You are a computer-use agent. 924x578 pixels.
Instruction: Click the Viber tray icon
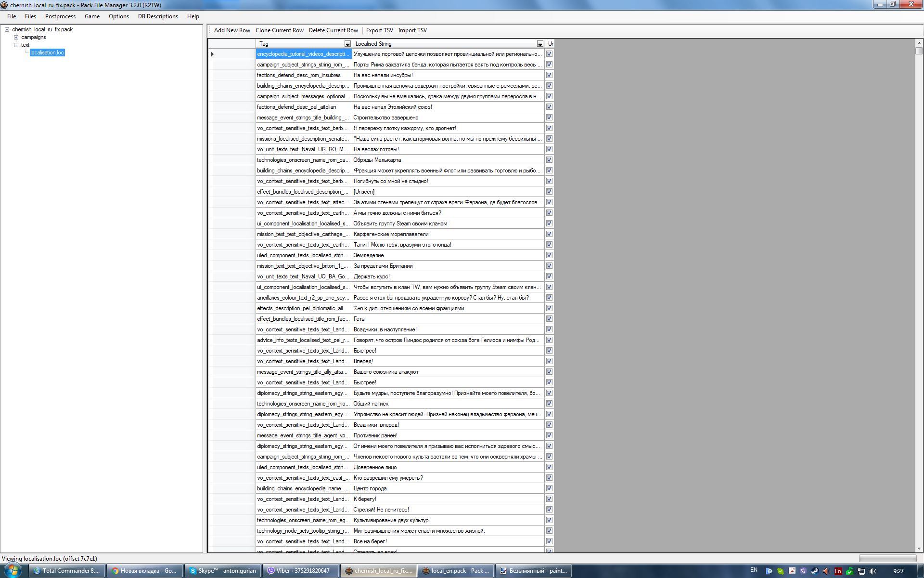pyautogui.click(x=803, y=571)
